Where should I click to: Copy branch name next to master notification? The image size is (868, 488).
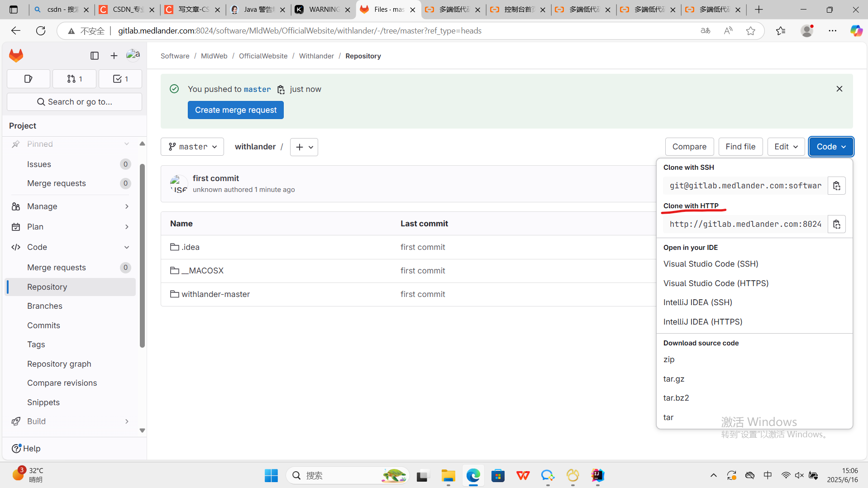[281, 89]
